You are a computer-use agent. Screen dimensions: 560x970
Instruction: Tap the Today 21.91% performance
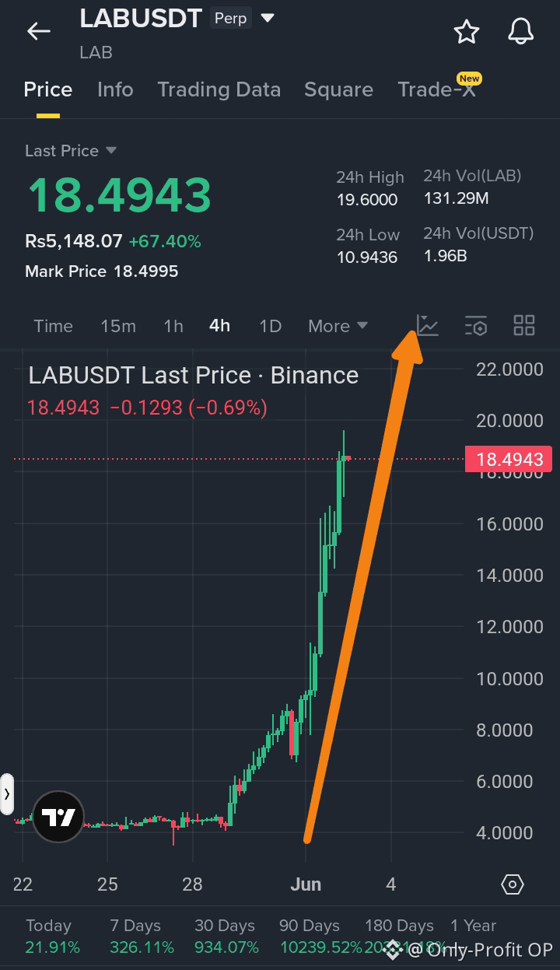pyautogui.click(x=53, y=937)
